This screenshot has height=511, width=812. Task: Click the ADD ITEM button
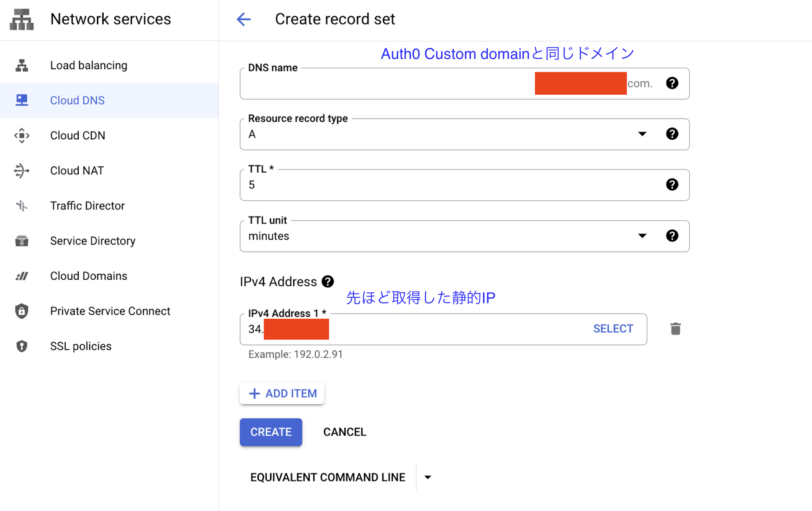pos(282,393)
